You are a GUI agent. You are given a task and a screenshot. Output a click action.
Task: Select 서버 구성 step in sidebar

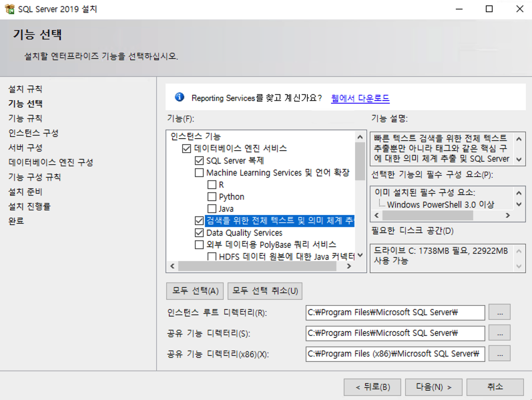click(25, 148)
